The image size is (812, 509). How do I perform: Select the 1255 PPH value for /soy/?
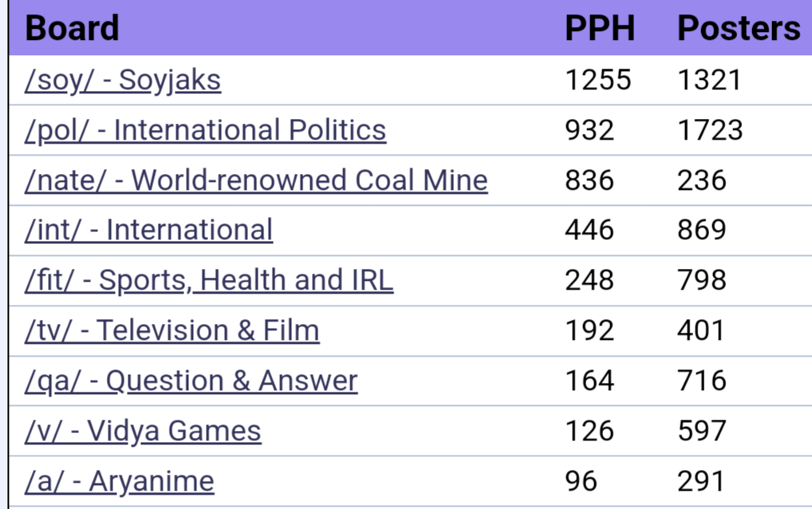click(x=598, y=81)
